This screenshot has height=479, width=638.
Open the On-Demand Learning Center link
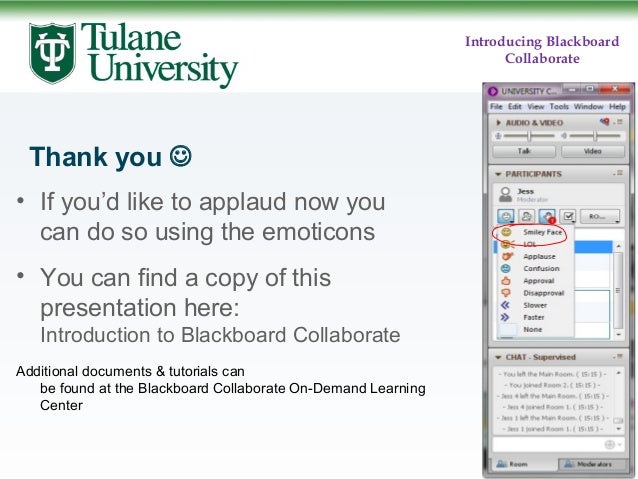point(233,397)
